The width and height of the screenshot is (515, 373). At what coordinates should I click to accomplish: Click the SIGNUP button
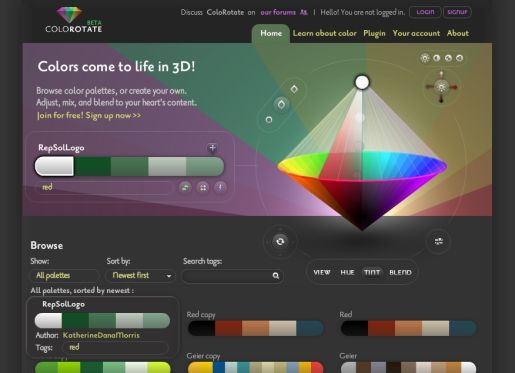(x=457, y=12)
